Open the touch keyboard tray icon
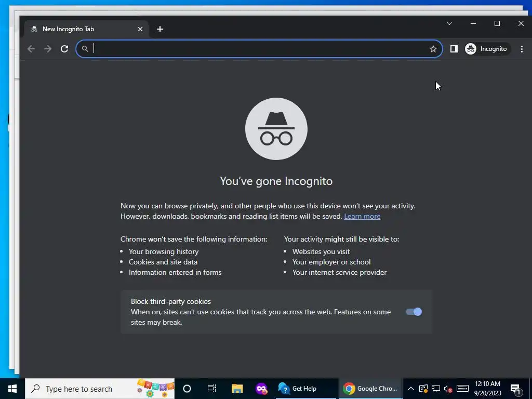 pos(462,389)
